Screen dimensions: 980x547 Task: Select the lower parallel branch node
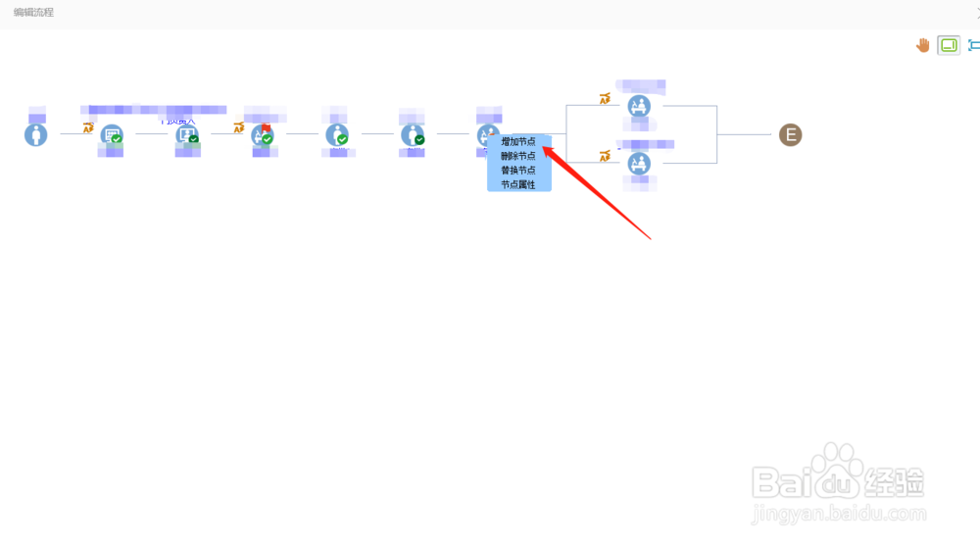pos(639,164)
